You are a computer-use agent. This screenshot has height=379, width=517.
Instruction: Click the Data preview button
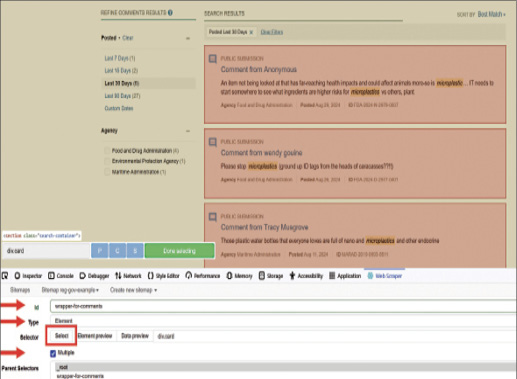point(135,336)
